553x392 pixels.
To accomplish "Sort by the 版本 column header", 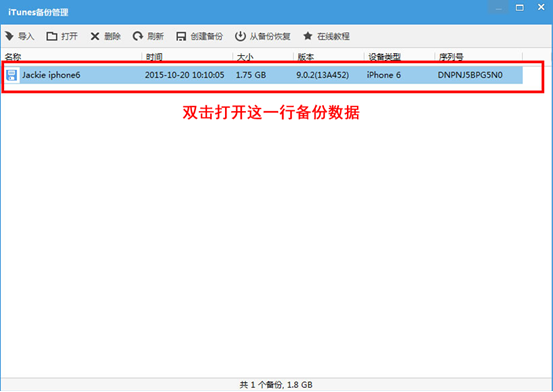I will pos(306,57).
